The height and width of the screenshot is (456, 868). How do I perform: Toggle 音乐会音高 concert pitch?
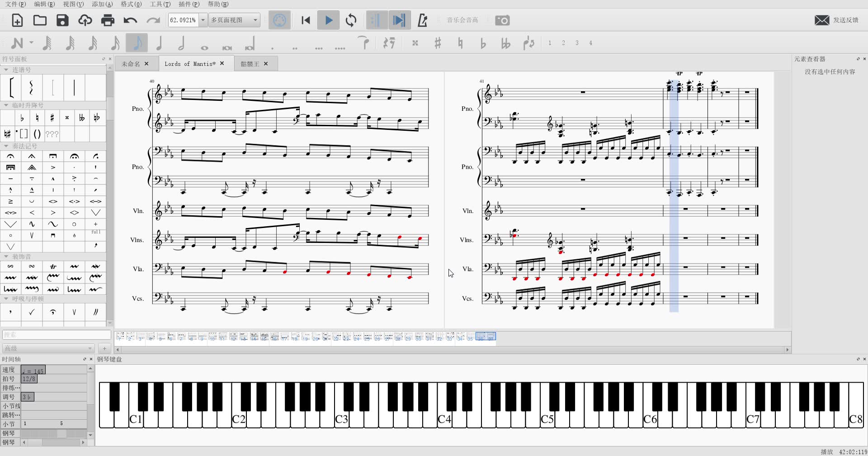click(462, 20)
